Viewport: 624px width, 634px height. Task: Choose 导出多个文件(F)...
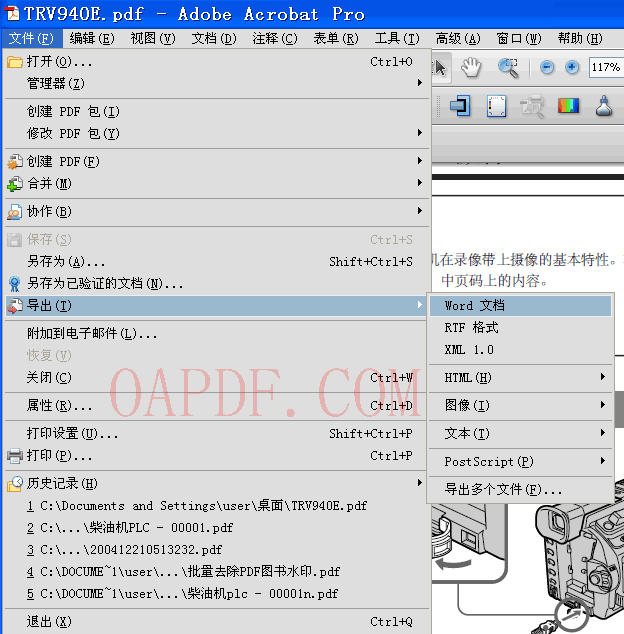point(520,490)
